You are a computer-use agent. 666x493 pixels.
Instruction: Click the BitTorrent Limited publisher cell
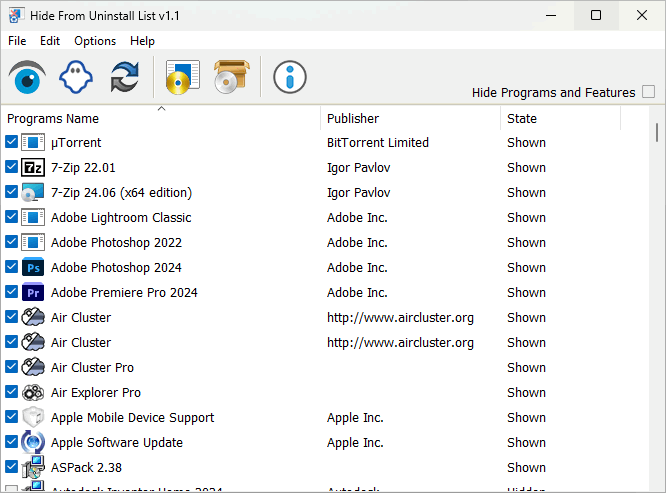click(x=378, y=143)
